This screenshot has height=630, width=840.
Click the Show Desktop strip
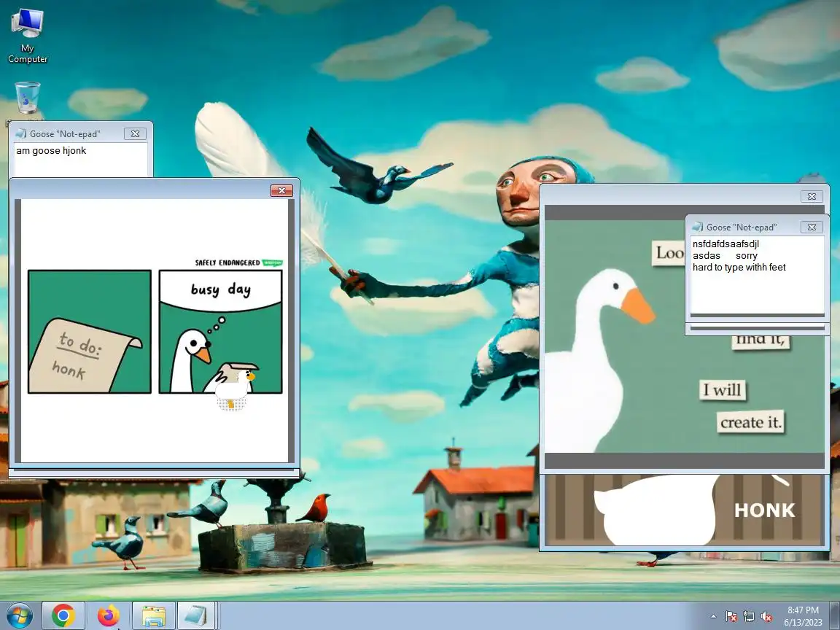(x=836, y=615)
